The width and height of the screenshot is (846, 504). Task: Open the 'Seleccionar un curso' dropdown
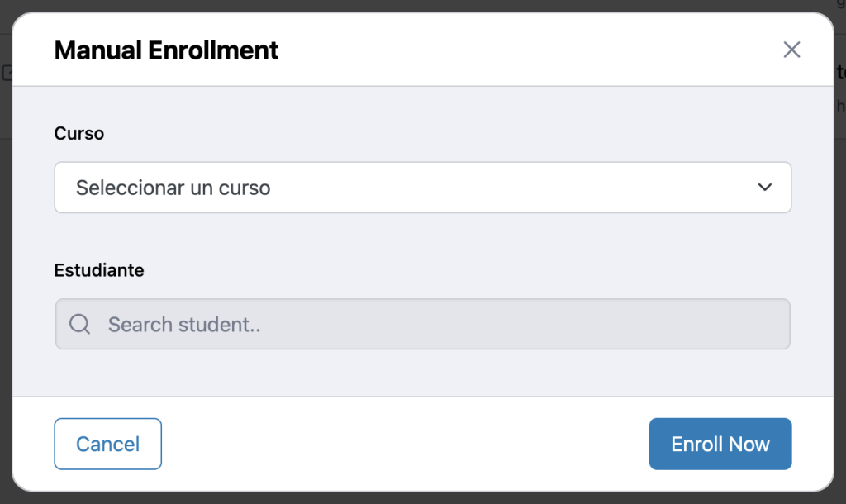422,188
